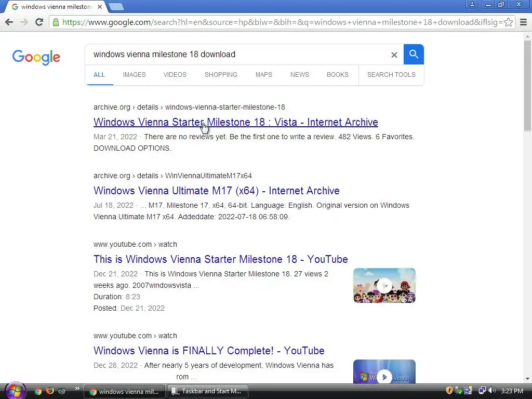
Task: Close the windows vienna search tab
Action: 99,7
